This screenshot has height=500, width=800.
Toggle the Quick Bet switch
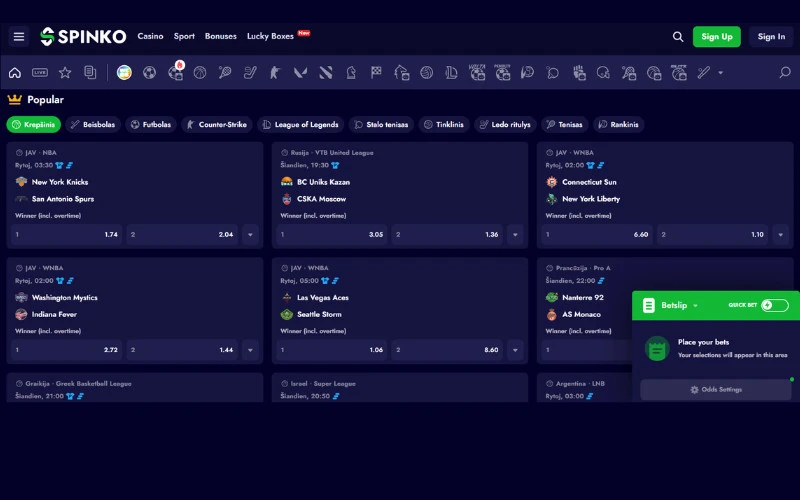coord(774,305)
